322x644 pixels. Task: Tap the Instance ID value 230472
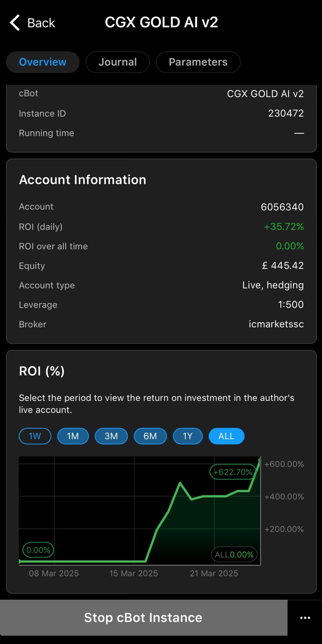click(x=286, y=113)
